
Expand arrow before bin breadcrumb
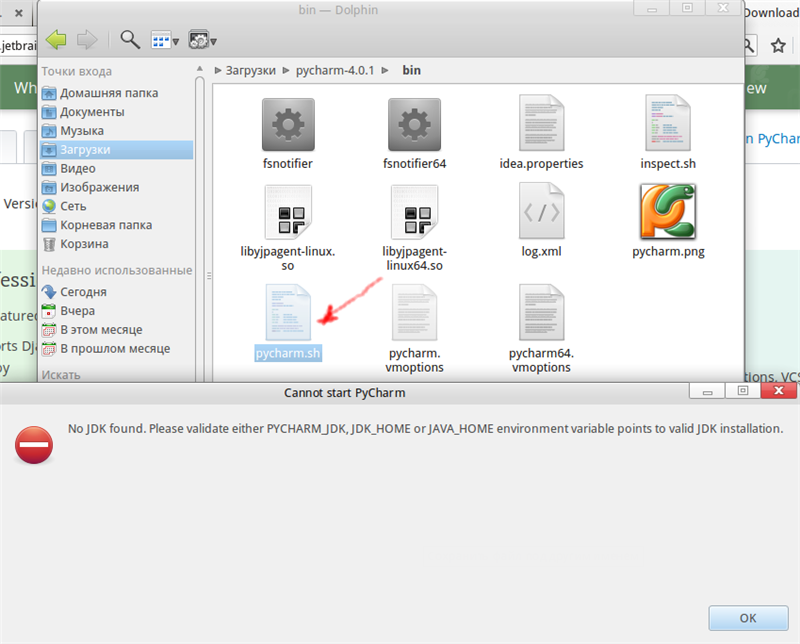coord(385,70)
